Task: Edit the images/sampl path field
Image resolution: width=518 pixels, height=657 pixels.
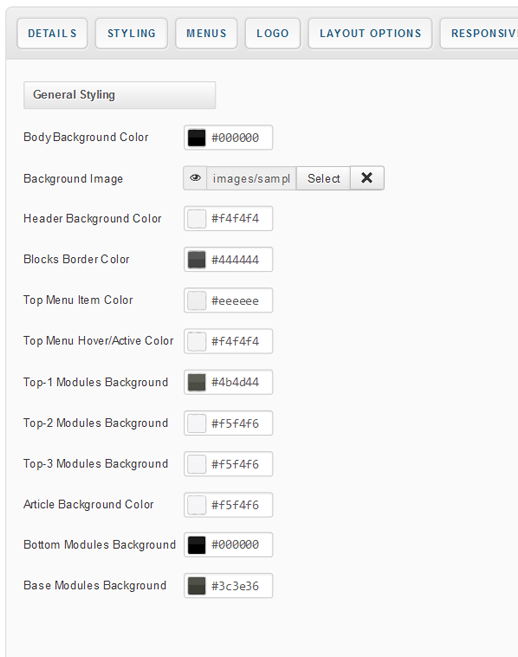Action: [251, 178]
